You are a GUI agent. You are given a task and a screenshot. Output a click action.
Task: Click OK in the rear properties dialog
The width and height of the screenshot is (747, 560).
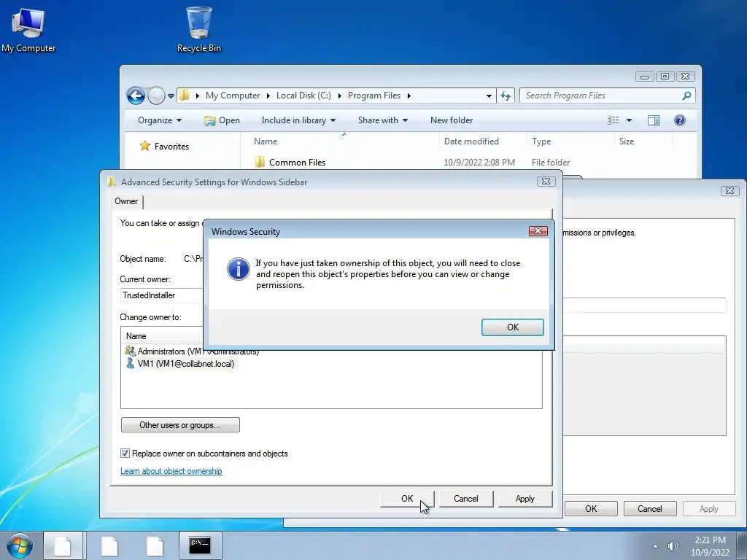[x=591, y=508]
